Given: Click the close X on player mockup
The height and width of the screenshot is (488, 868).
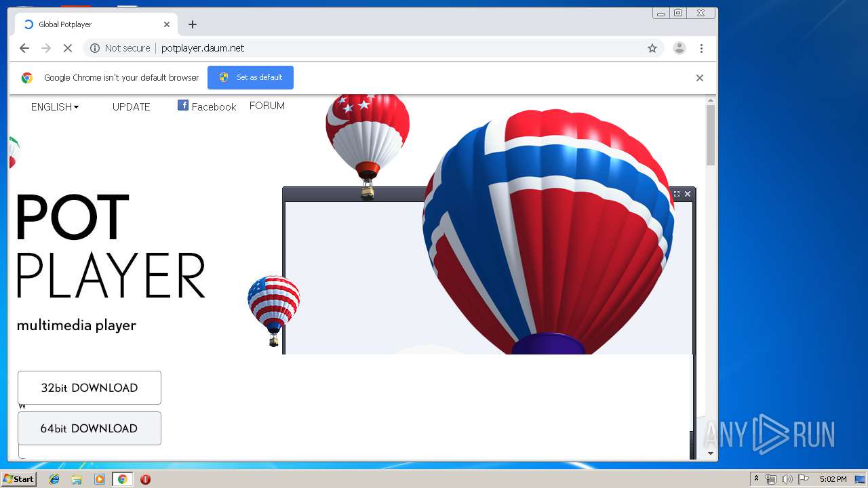Looking at the screenshot, I should click(x=688, y=194).
